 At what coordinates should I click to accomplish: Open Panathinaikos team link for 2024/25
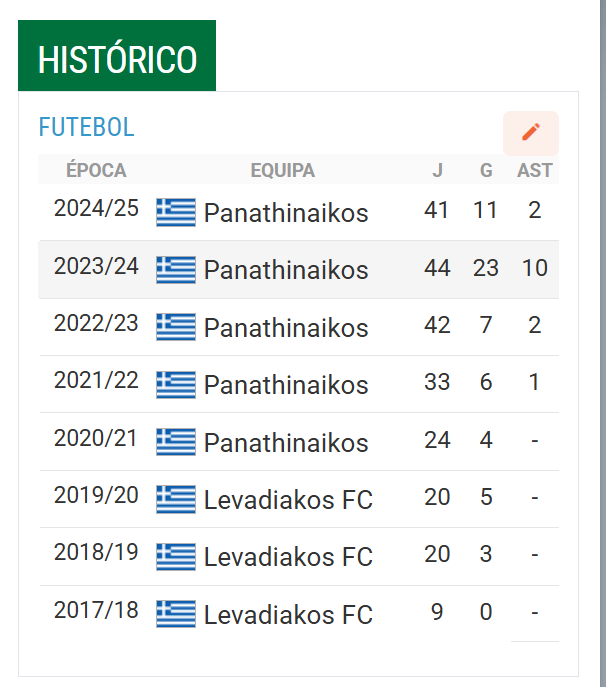(x=286, y=213)
